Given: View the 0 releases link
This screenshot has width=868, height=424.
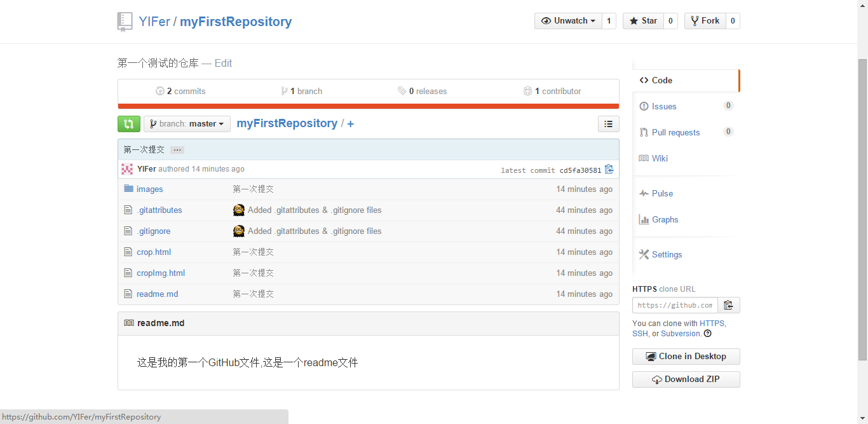Looking at the screenshot, I should pyautogui.click(x=423, y=91).
